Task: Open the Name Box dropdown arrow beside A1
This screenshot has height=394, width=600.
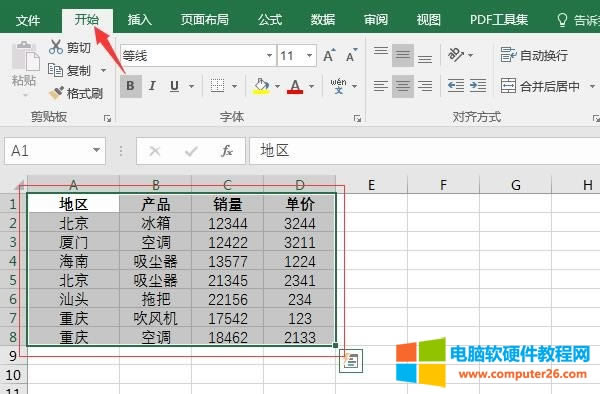Action: (96, 150)
